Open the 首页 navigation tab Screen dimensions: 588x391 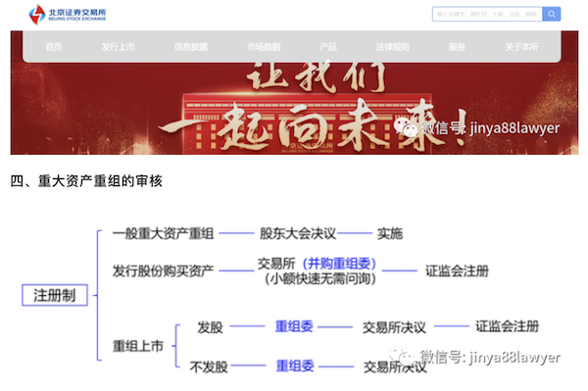coord(54,47)
